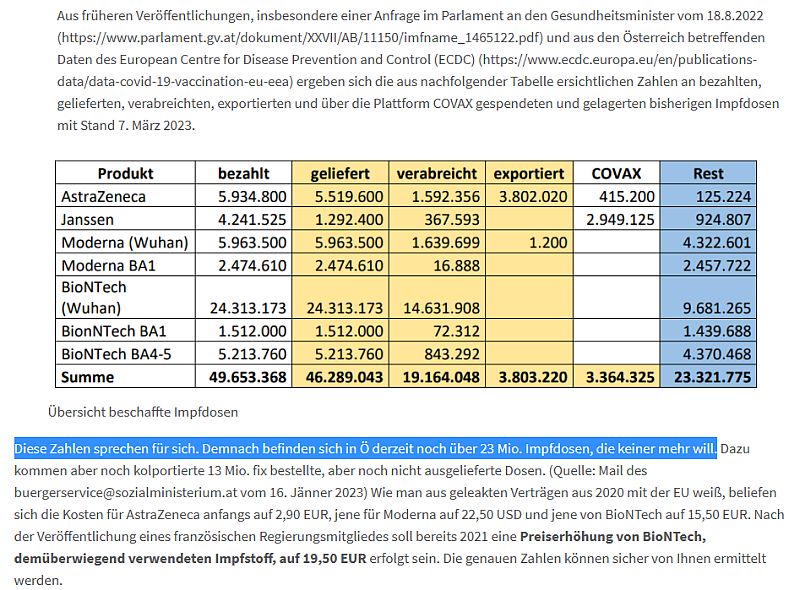Click the "Produkt" column header

125,173
